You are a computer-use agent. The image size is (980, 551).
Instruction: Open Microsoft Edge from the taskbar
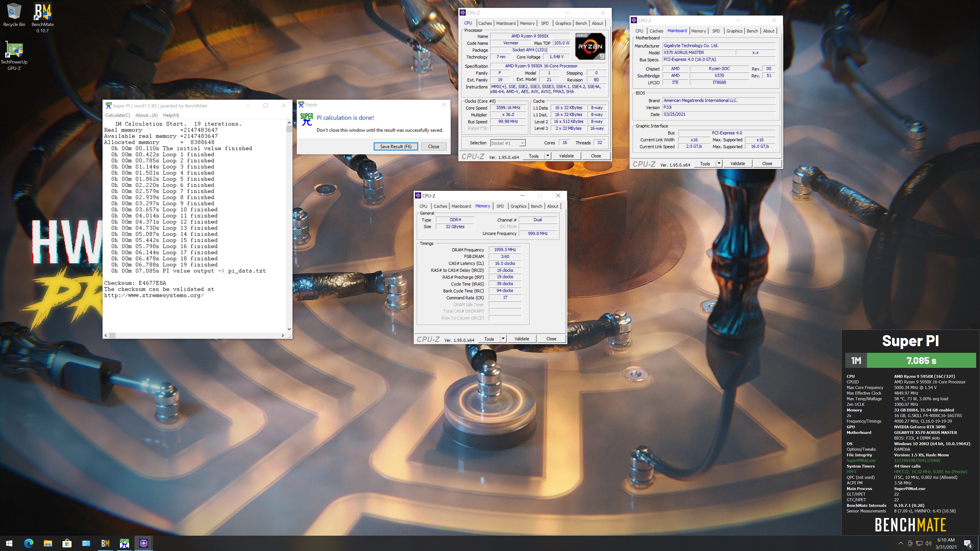point(29,543)
